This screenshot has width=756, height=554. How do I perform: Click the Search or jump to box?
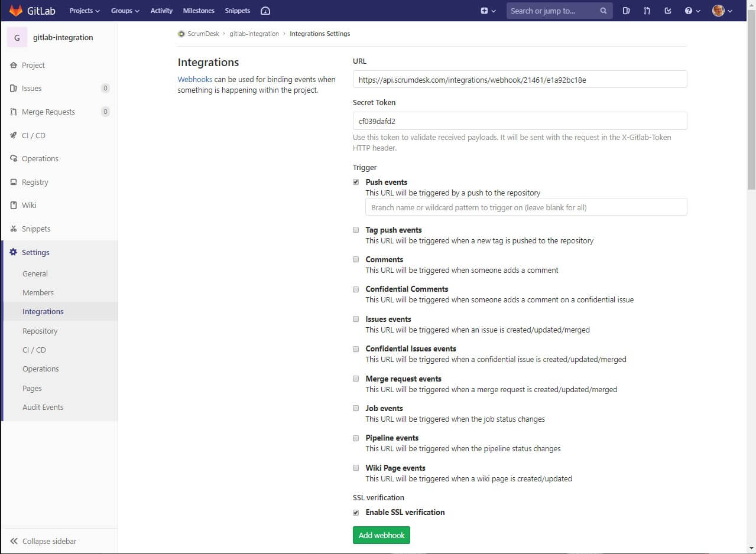(559, 11)
